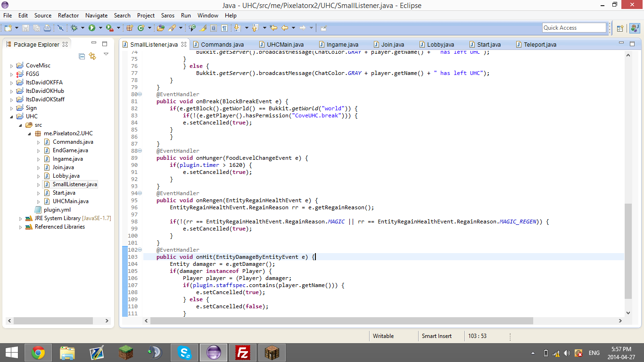
Task: Expand Referenced Libraries node
Action: 20,227
